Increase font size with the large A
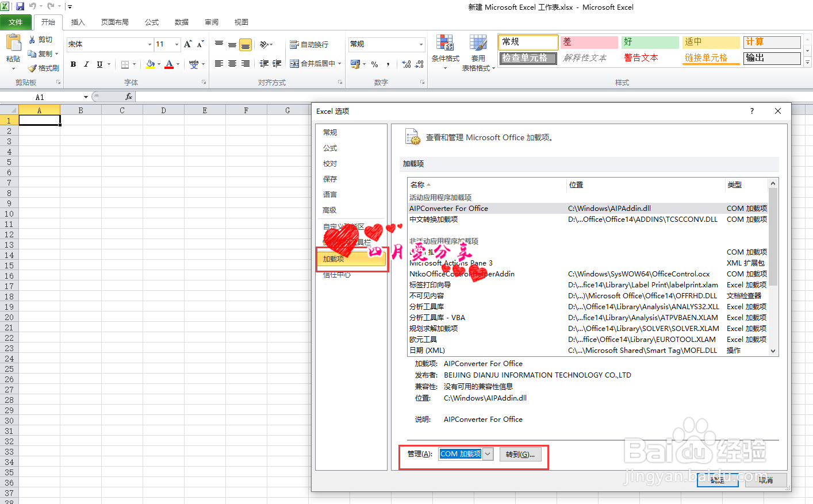 (x=188, y=44)
